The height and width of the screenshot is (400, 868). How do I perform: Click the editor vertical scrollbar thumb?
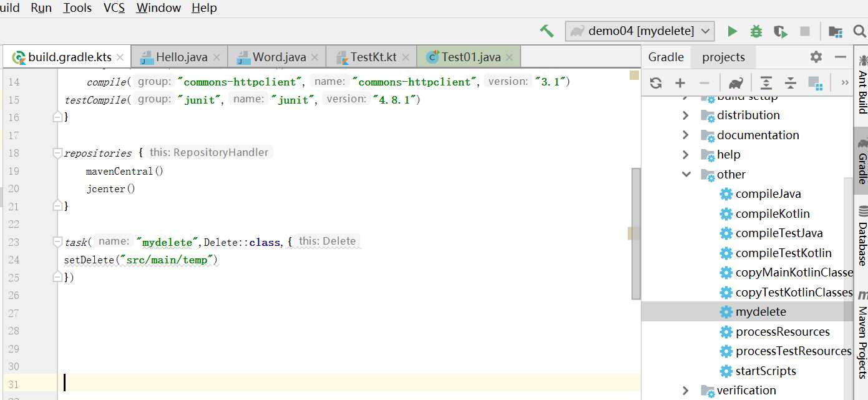click(636, 233)
